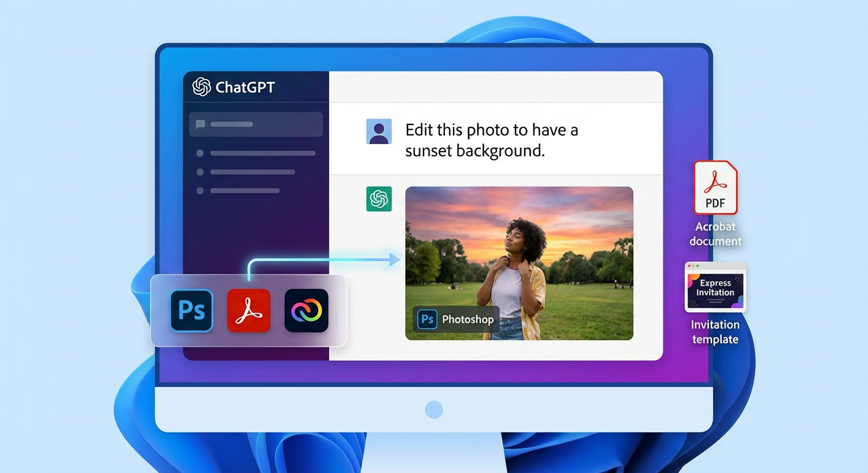
Task: Select the Photoshop app icon
Action: [191, 311]
